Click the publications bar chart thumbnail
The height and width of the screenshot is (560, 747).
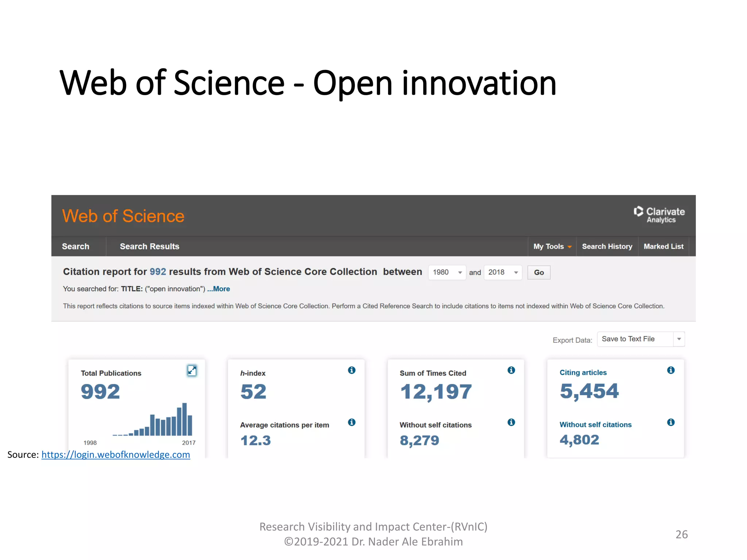click(152, 419)
